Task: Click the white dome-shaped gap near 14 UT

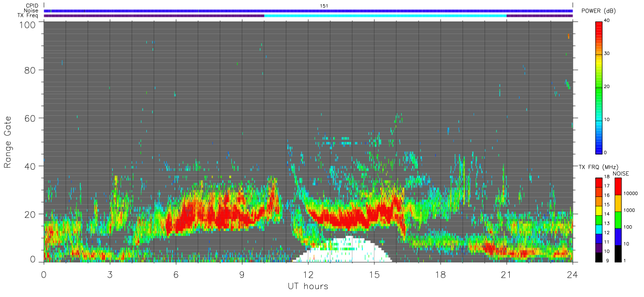Action: click(x=344, y=251)
